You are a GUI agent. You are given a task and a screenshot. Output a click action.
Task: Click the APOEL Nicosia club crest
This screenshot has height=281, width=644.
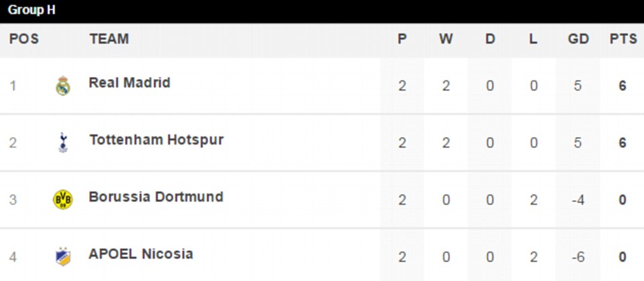[63, 256]
